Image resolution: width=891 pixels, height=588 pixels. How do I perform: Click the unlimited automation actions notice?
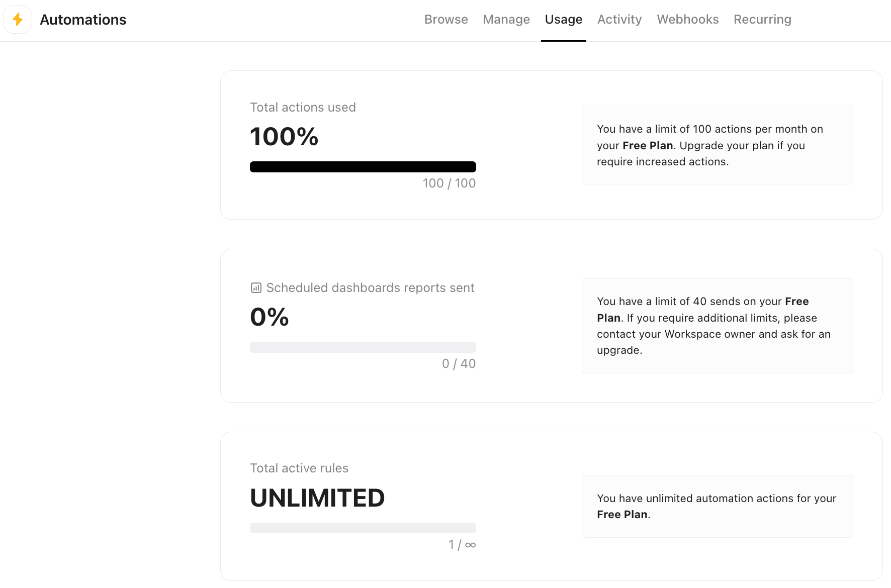(717, 506)
